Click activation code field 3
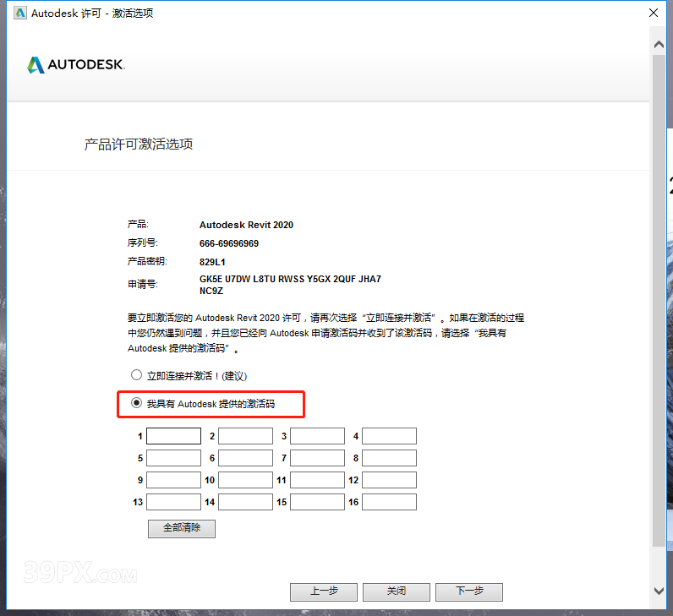Viewport: 673px width, 616px height. 317,436
